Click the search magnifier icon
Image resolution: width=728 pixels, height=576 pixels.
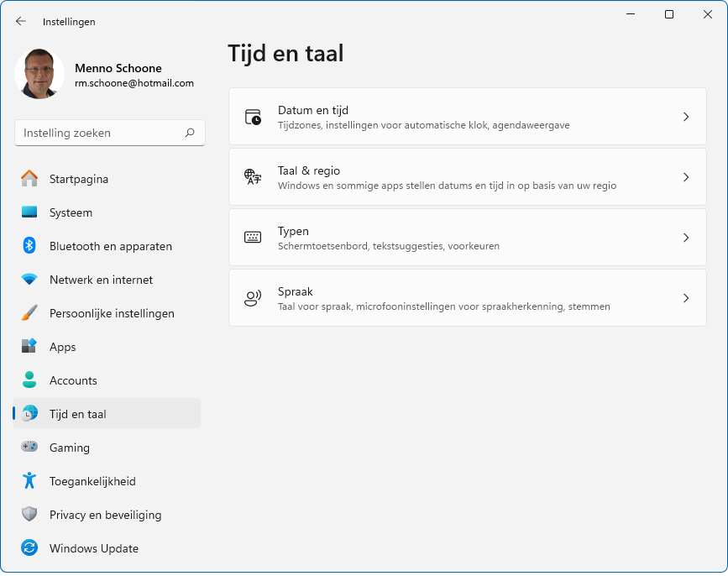(190, 133)
